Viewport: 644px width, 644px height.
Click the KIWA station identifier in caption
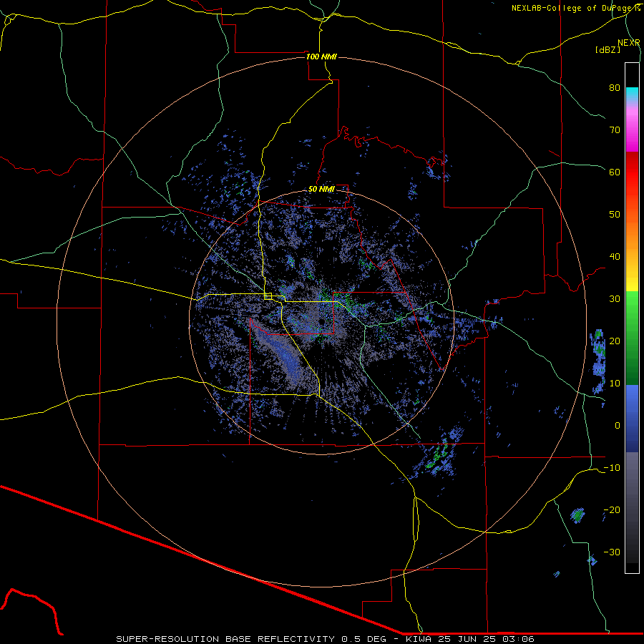click(x=419, y=639)
